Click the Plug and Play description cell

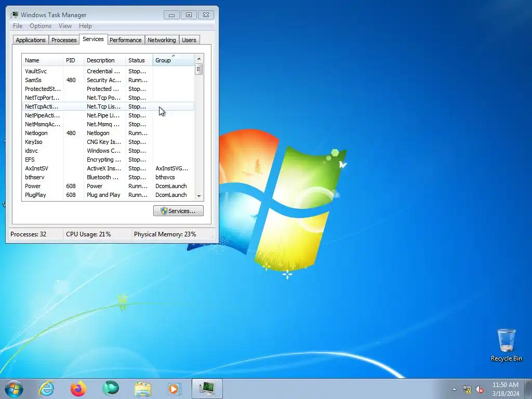point(103,195)
